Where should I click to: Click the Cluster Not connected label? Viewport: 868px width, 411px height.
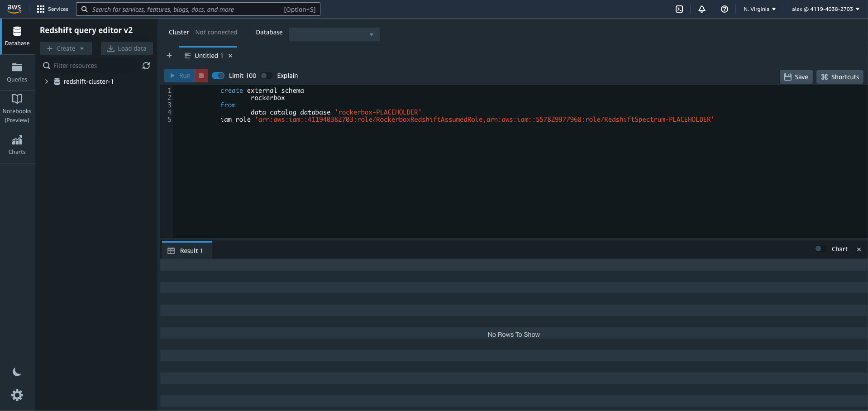pyautogui.click(x=203, y=32)
